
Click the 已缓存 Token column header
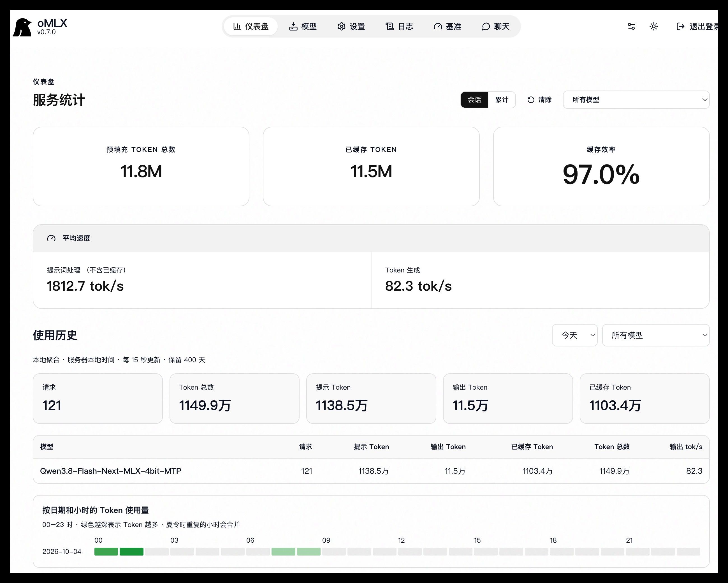[x=532, y=446]
